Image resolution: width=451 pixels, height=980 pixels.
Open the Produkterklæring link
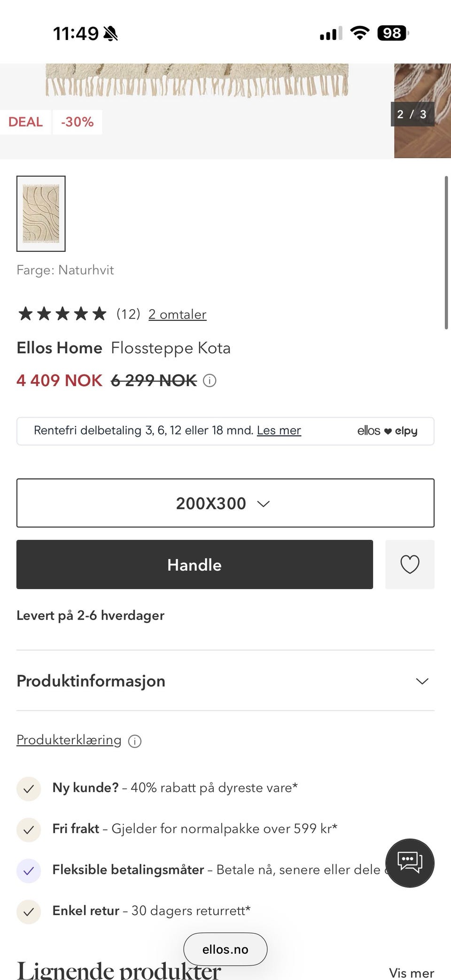(x=69, y=740)
